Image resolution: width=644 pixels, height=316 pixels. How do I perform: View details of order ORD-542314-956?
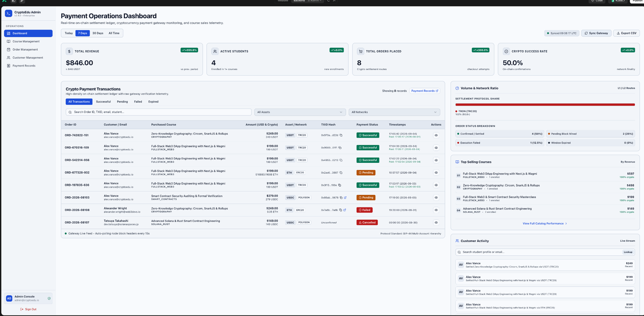[436, 160]
